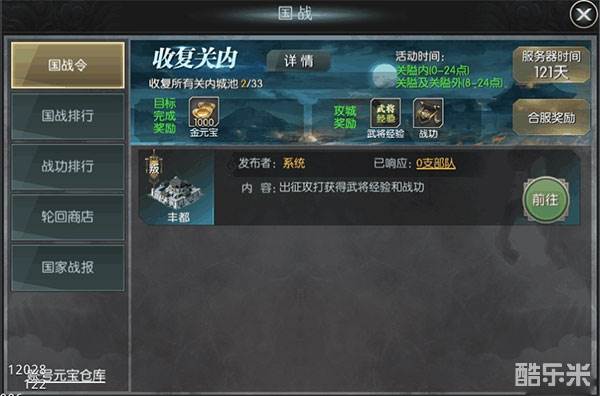Click the 收复关内 event title
This screenshot has height=396, width=600.
(194, 59)
